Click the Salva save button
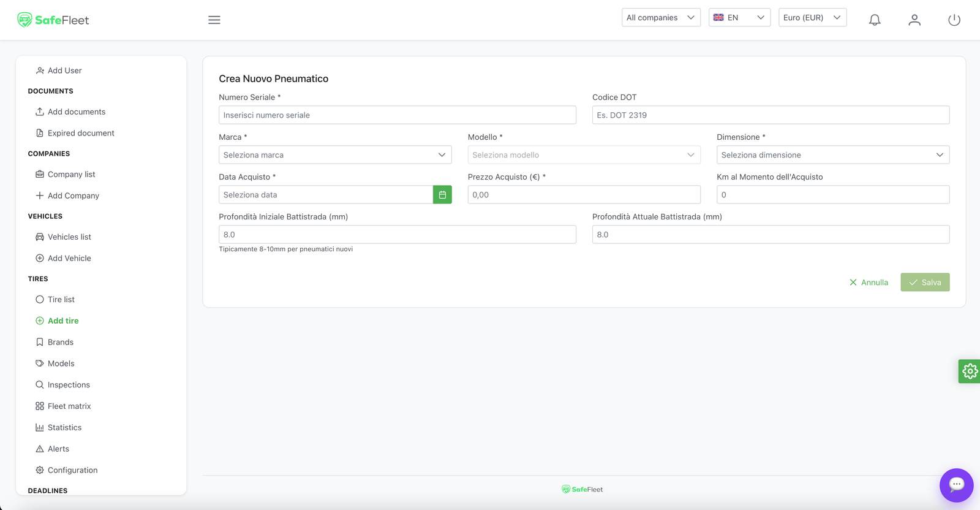This screenshot has height=510, width=980. [925, 282]
